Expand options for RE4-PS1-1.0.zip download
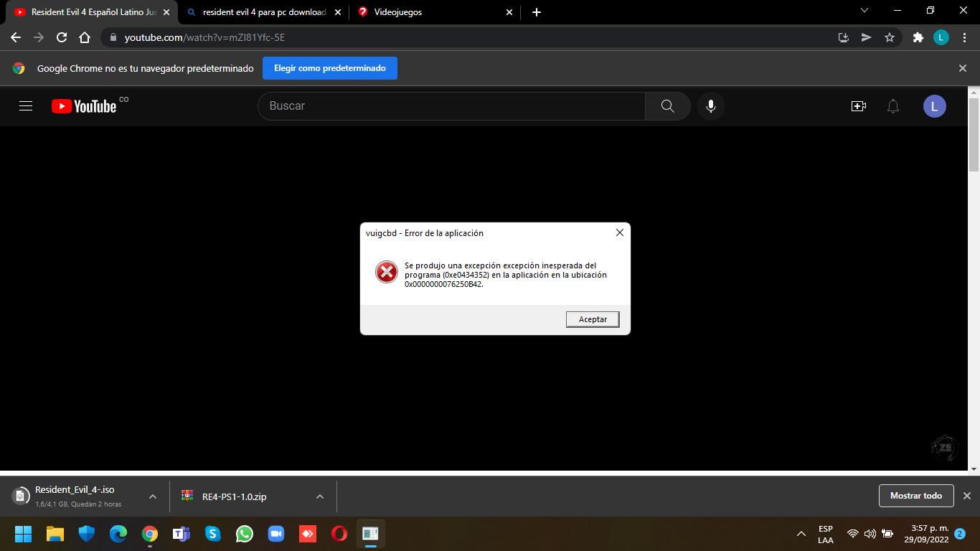This screenshot has height=551, width=980. (x=320, y=496)
